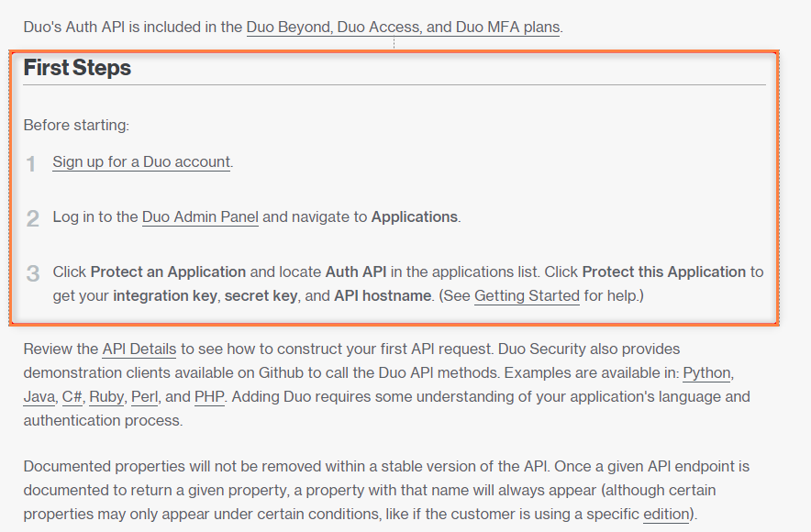
Task: Click the bold Protect this Application text
Action: coord(663,272)
